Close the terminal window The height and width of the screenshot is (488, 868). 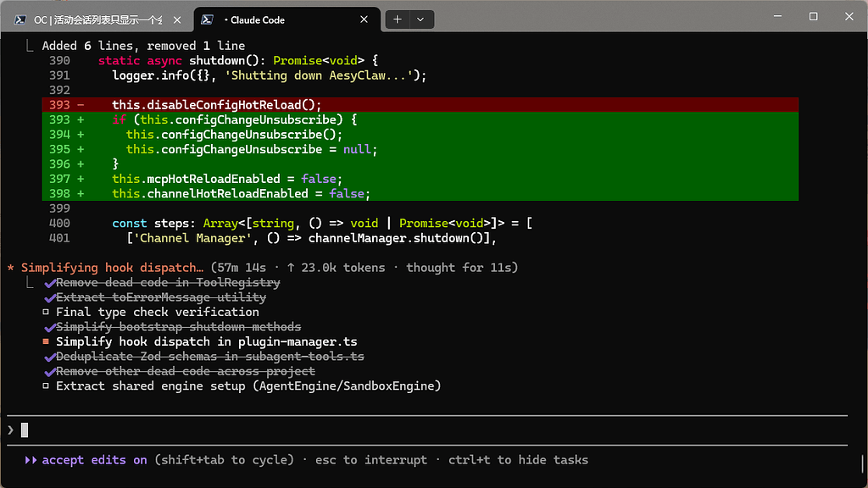pos(849,17)
